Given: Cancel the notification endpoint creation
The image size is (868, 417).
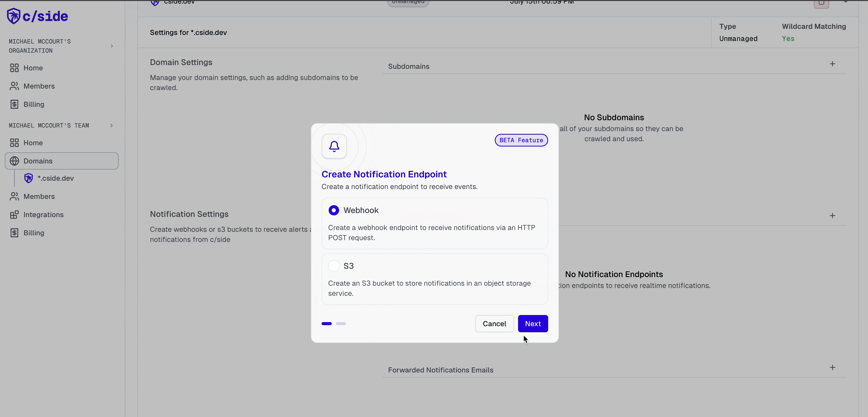Looking at the screenshot, I should pyautogui.click(x=494, y=323).
